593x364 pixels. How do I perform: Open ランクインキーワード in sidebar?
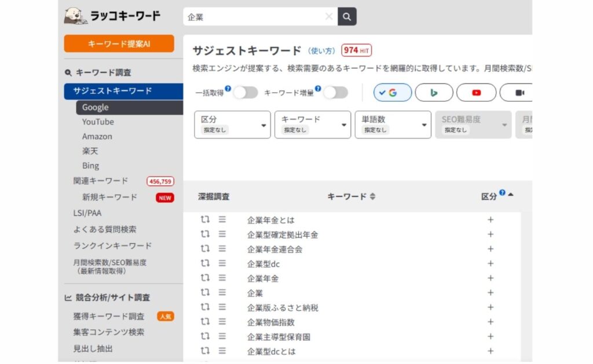tap(112, 246)
